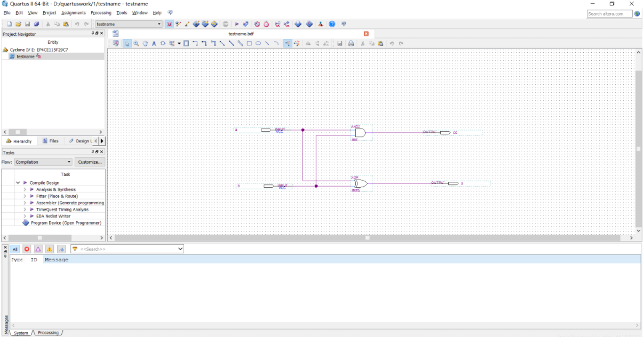644x337 pixels.
Task: Open the testname project dropdown
Action: [x=129, y=24]
